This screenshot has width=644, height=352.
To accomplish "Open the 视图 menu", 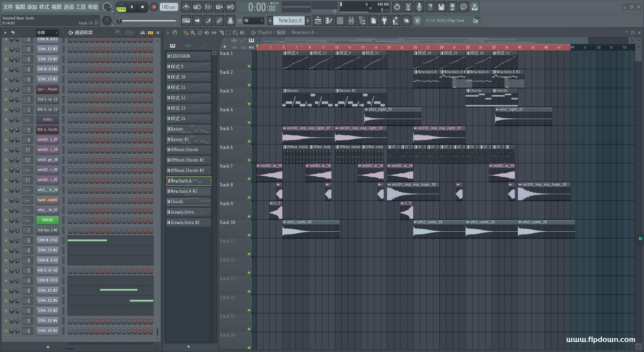I will pyautogui.click(x=56, y=7).
